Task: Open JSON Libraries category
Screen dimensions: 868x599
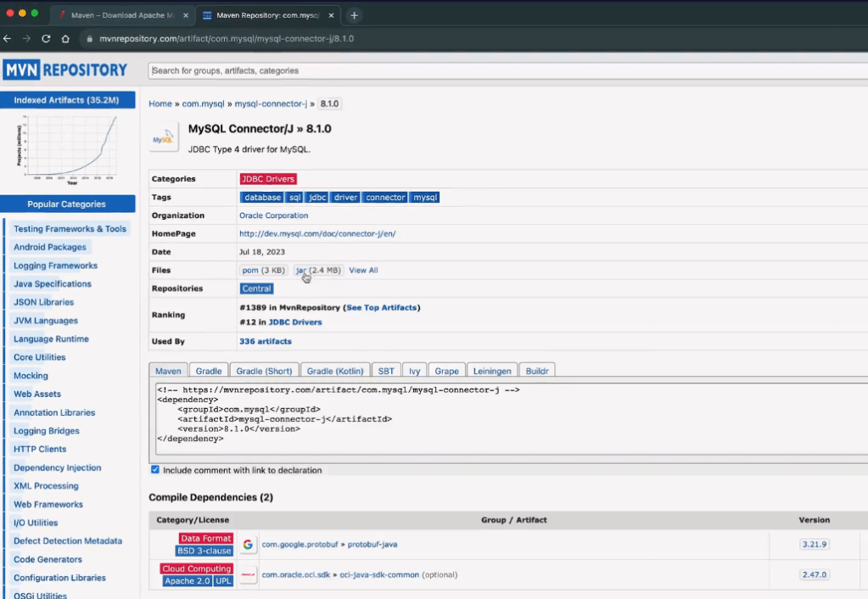Action: (x=44, y=302)
